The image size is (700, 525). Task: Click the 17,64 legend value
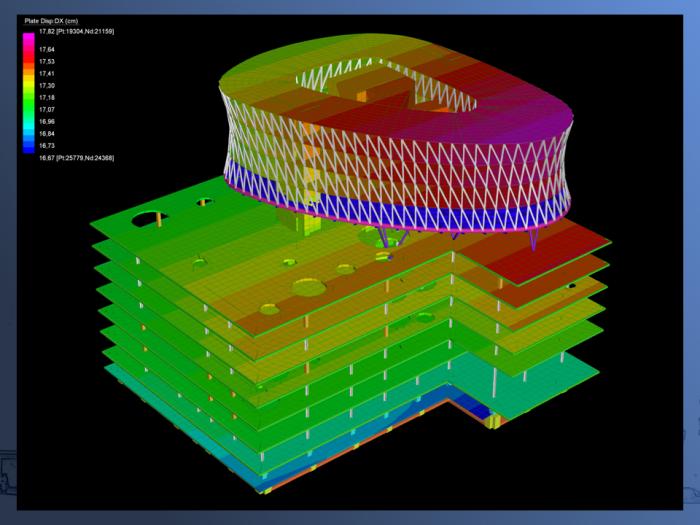(47, 49)
